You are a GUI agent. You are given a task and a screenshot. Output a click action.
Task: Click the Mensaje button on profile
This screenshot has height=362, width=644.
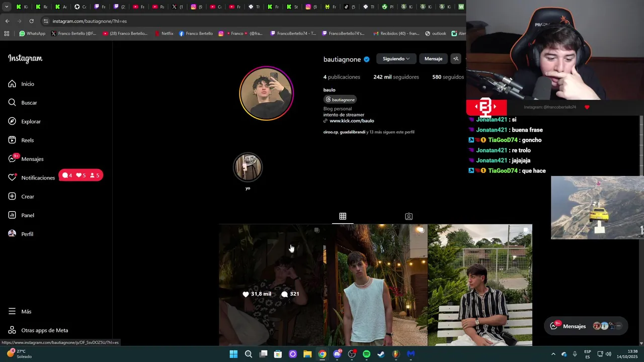click(433, 59)
